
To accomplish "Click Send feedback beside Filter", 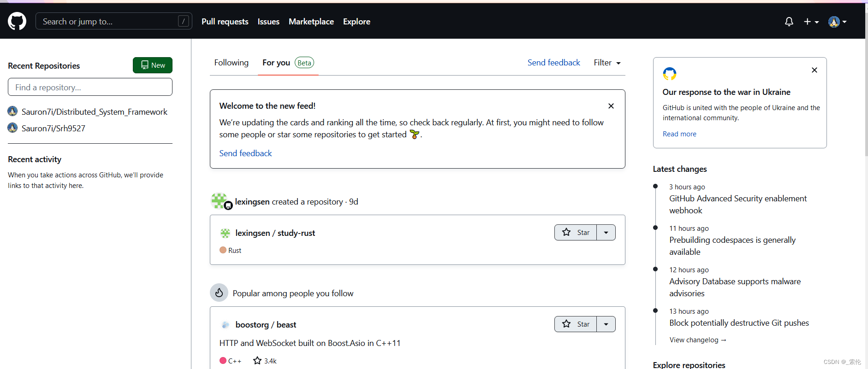I will (554, 63).
